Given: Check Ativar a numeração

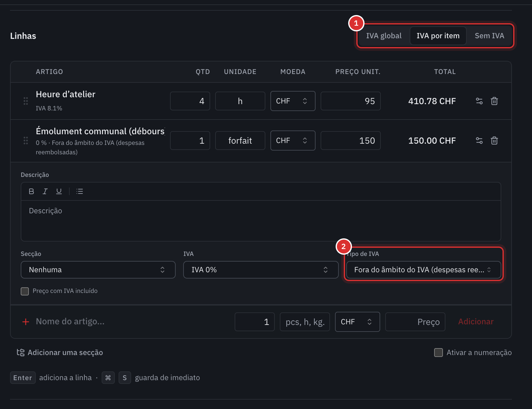Looking at the screenshot, I should point(439,353).
